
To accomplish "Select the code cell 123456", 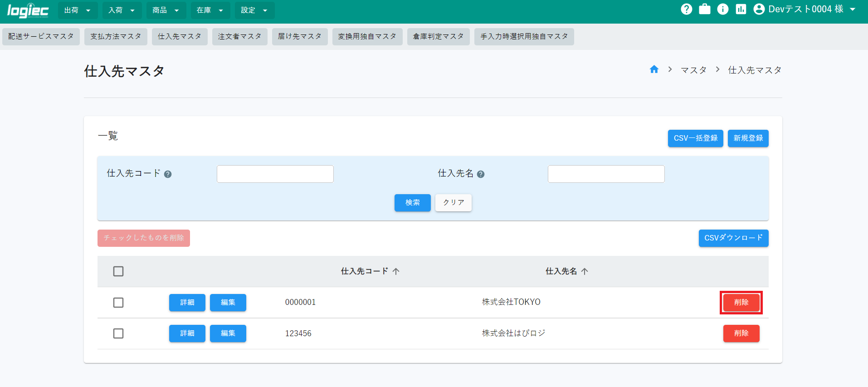I will pyautogui.click(x=298, y=333).
